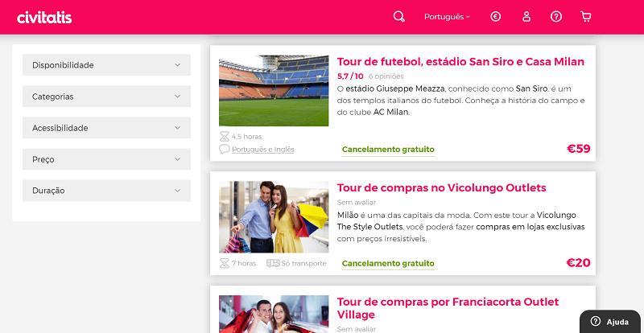Expand the Duração filter
Screen dimensions: 644x333
click(x=106, y=191)
